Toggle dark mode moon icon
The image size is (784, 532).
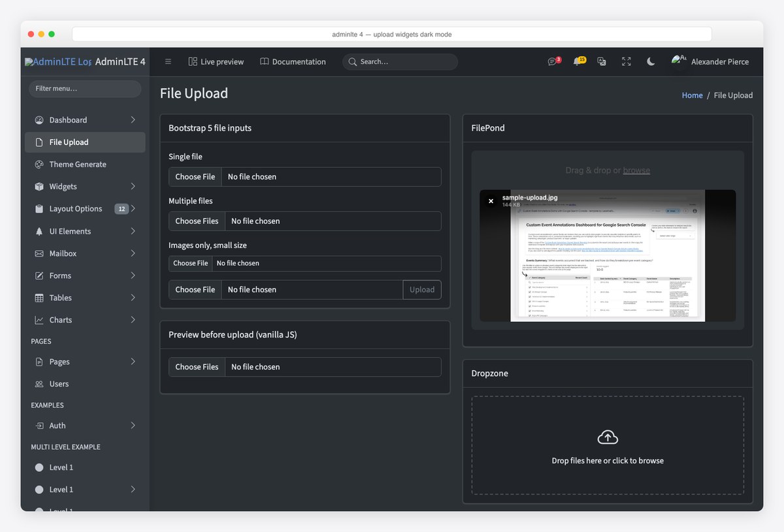pos(651,61)
